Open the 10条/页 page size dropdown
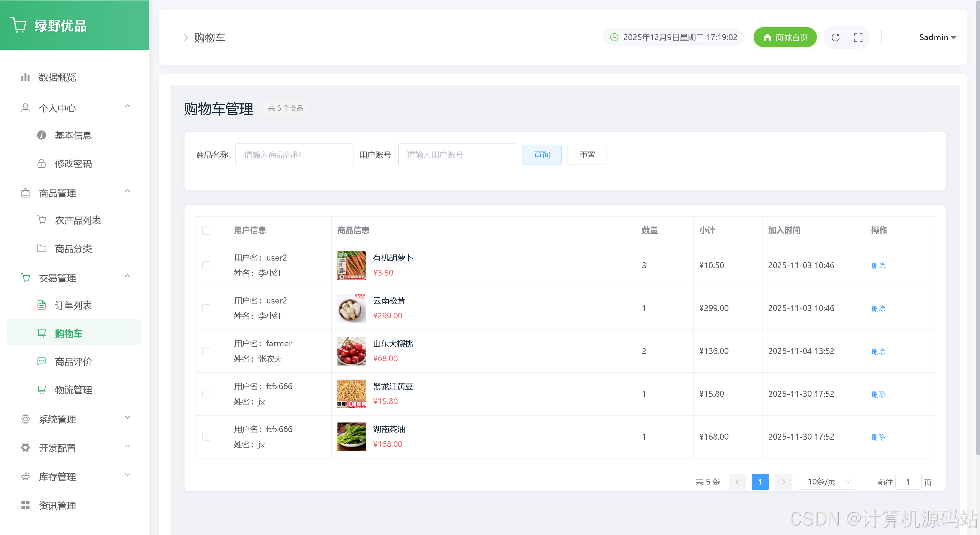This screenshot has width=980, height=535. pyautogui.click(x=826, y=482)
